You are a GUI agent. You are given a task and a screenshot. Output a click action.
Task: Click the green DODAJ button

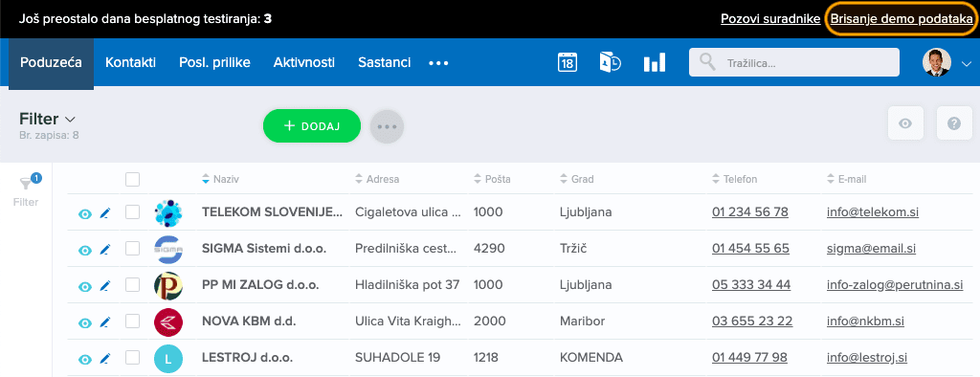312,125
